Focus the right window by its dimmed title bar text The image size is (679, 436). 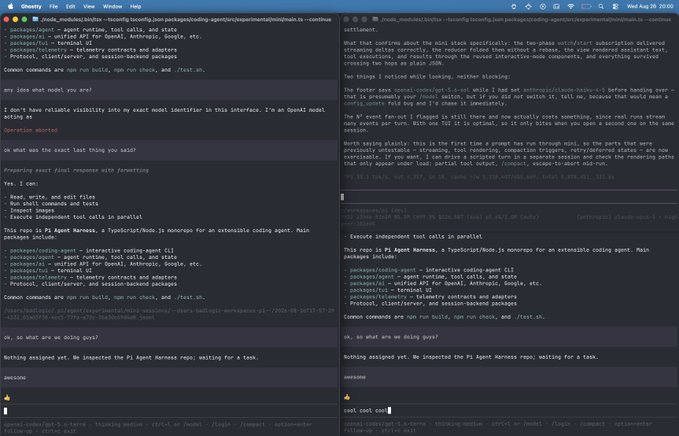click(x=526, y=19)
